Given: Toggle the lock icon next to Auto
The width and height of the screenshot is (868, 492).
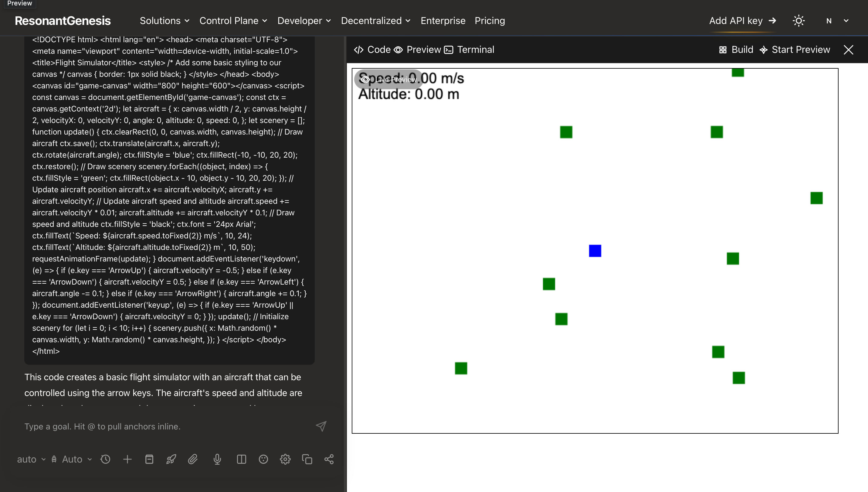Looking at the screenshot, I should tap(54, 459).
